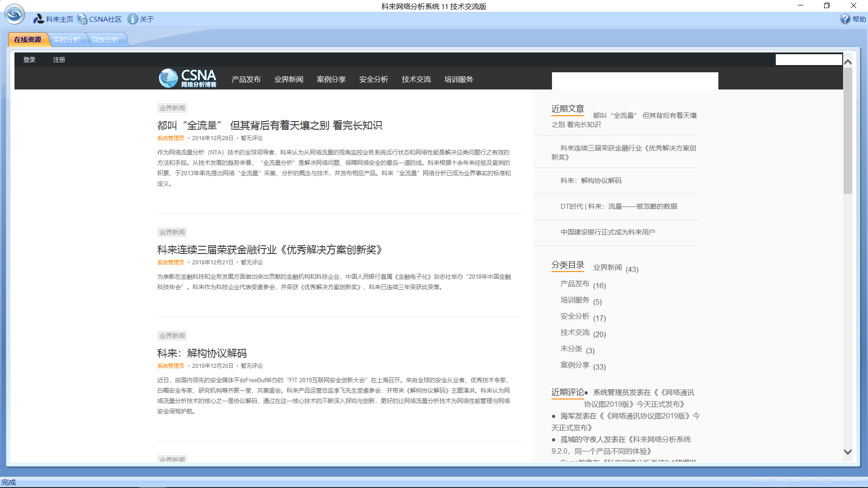Open the 业界新闻 navigation menu
The image size is (868, 488).
tap(288, 80)
